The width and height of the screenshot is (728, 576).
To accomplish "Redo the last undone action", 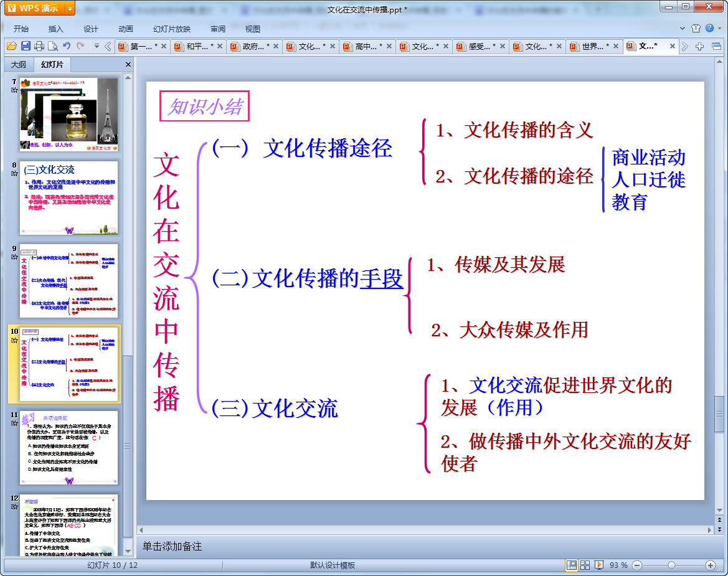I will click(x=80, y=46).
